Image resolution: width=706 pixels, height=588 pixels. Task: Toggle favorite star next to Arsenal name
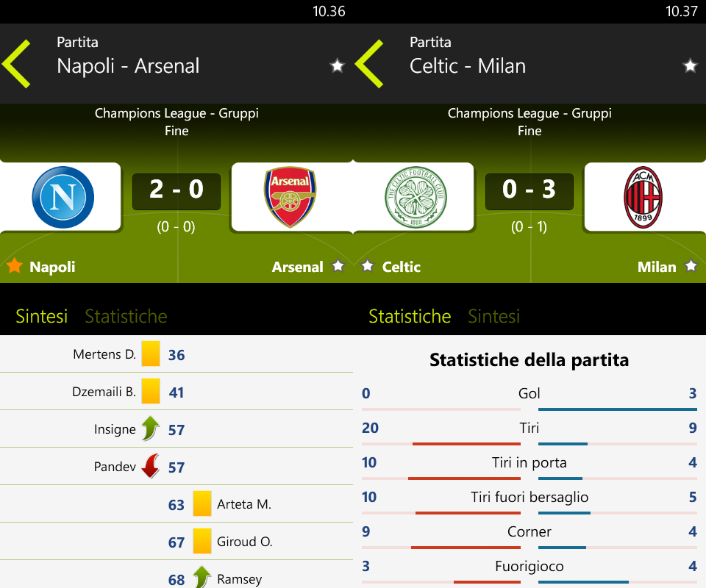(x=338, y=266)
